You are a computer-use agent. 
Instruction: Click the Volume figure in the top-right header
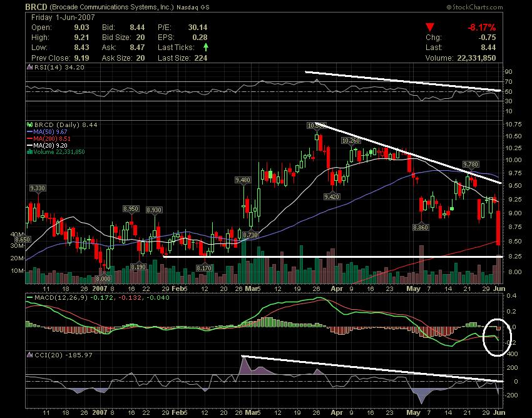click(x=476, y=58)
